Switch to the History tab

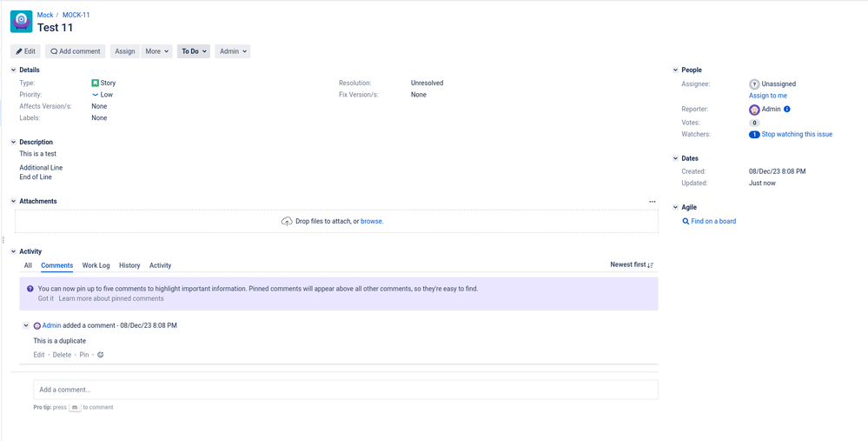(x=129, y=265)
